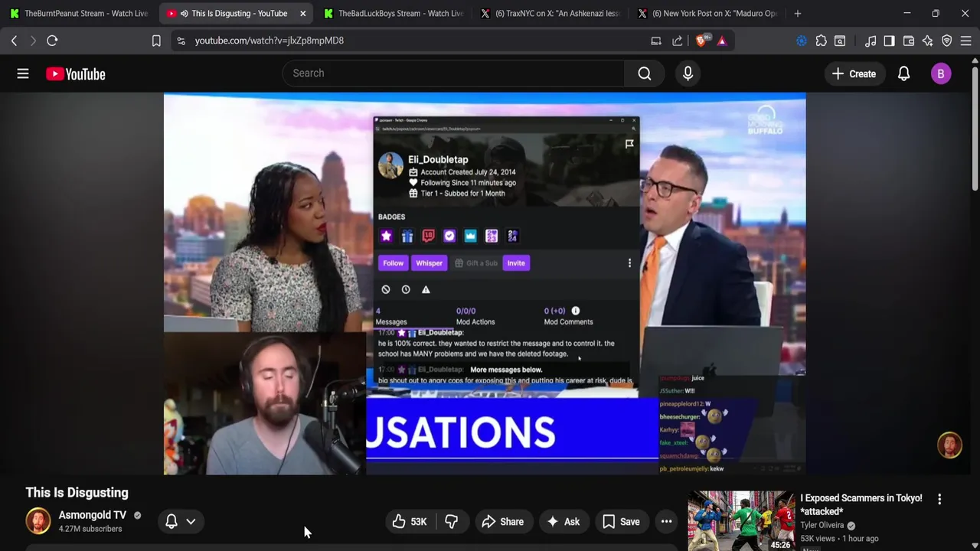The width and height of the screenshot is (980, 551).
Task: Share the video
Action: point(502,522)
